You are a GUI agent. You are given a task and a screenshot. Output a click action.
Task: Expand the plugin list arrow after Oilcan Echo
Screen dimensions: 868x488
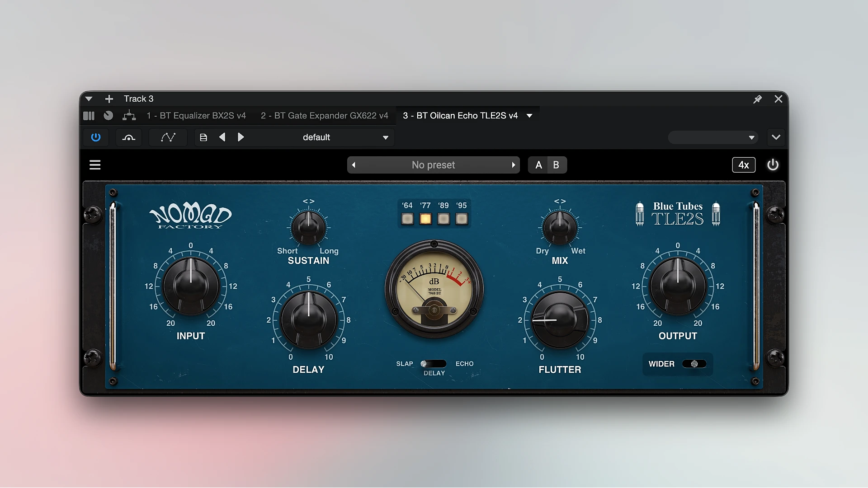[529, 116]
